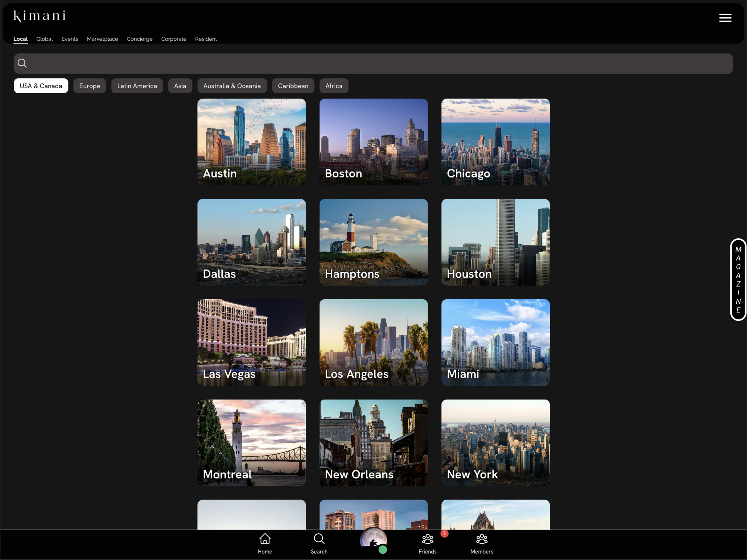Open the Las Vegas city card
The width and height of the screenshot is (747, 560).
tap(252, 342)
